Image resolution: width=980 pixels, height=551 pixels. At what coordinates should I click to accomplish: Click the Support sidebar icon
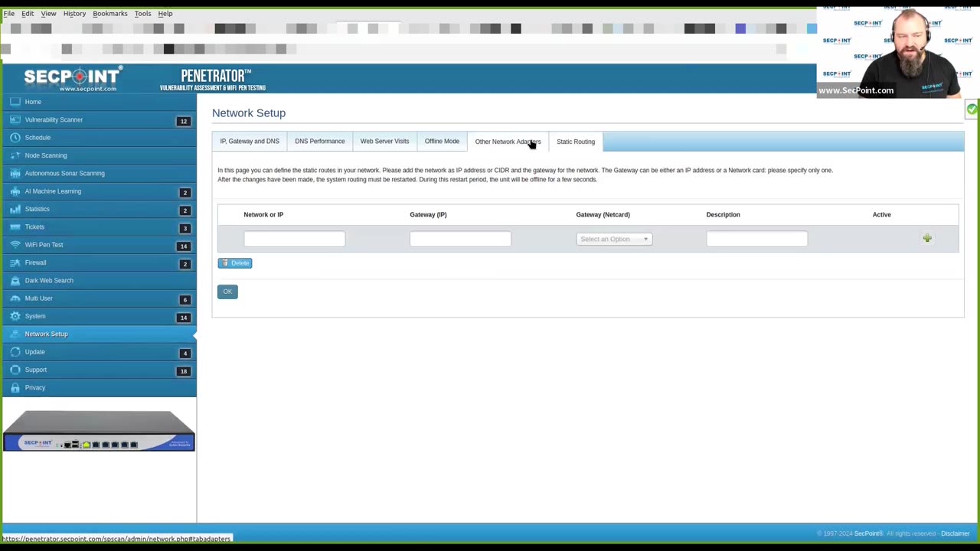15,370
